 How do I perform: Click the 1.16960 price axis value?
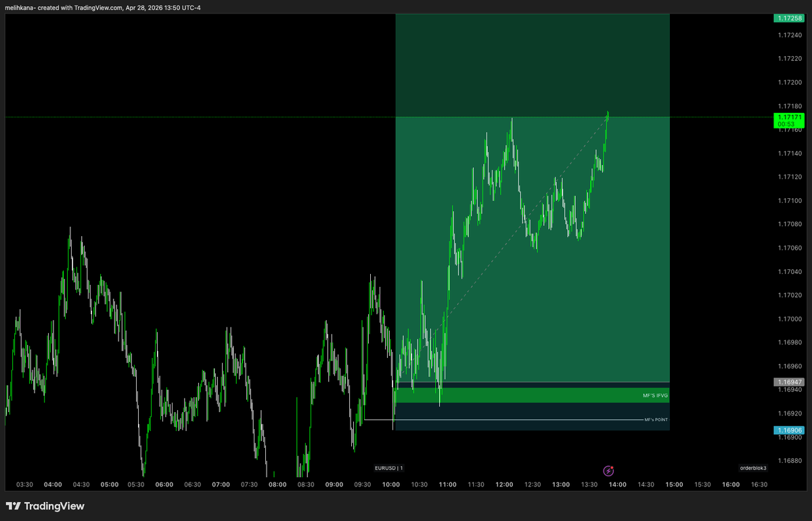tap(790, 366)
